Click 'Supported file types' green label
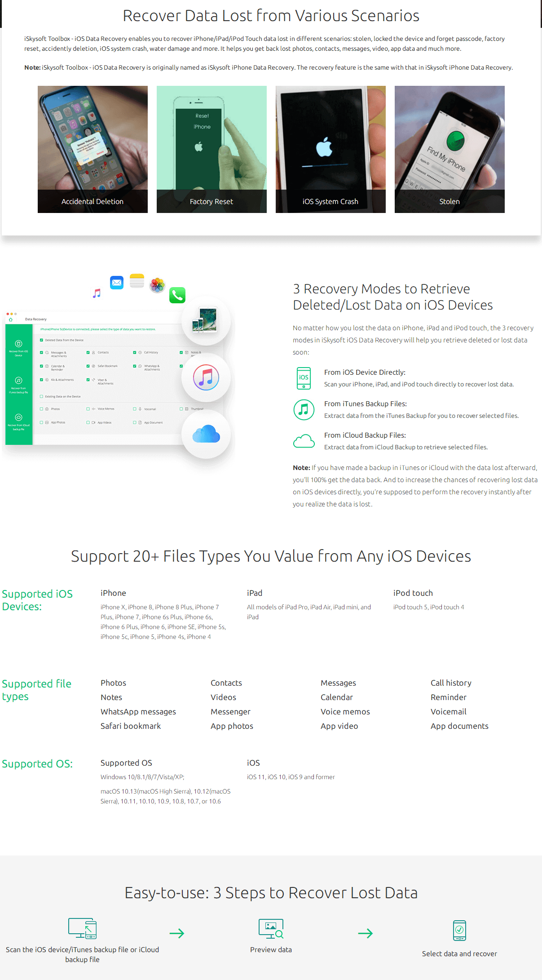This screenshot has width=542, height=980. pyautogui.click(x=37, y=690)
